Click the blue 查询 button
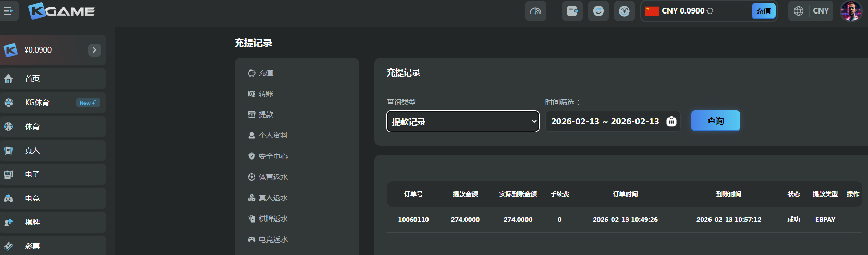 pyautogui.click(x=715, y=121)
